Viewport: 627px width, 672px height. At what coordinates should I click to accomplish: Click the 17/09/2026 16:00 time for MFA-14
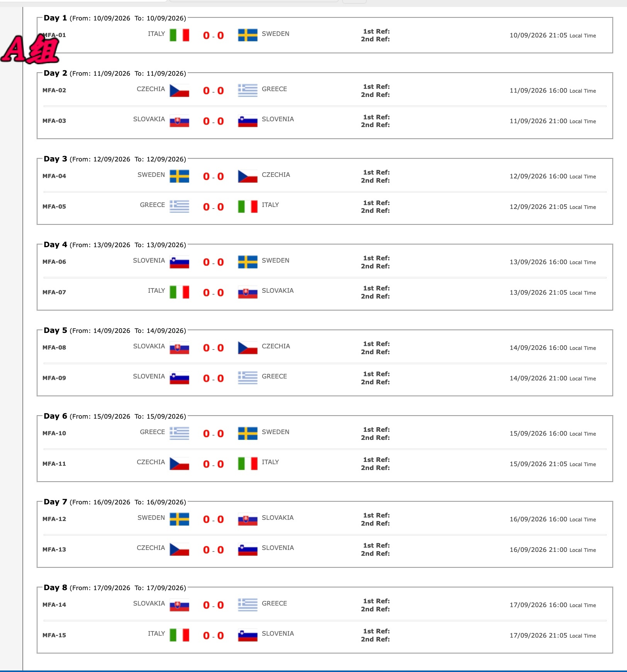pos(538,605)
